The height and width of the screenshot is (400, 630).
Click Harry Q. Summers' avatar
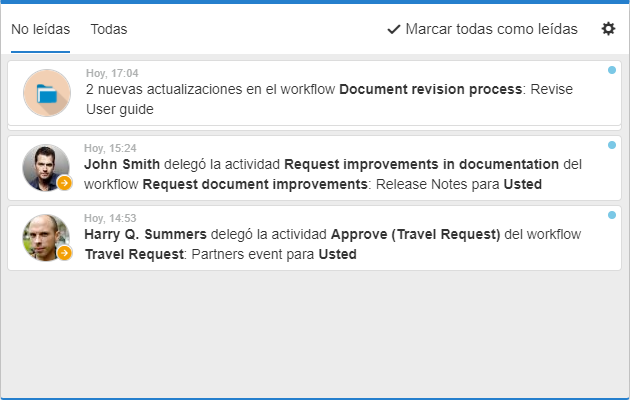(x=46, y=237)
